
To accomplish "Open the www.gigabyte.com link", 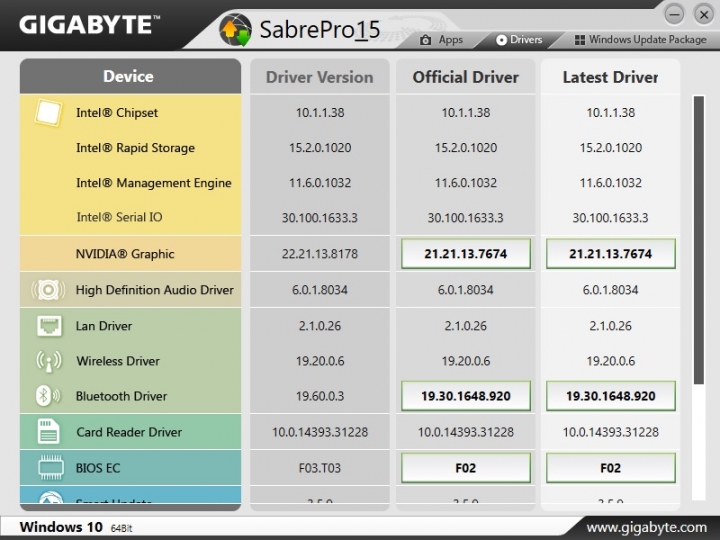I will pyautogui.click(x=647, y=527).
